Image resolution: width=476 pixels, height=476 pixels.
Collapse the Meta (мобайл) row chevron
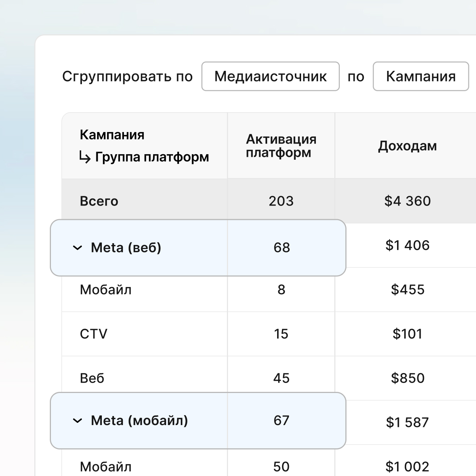click(x=77, y=421)
